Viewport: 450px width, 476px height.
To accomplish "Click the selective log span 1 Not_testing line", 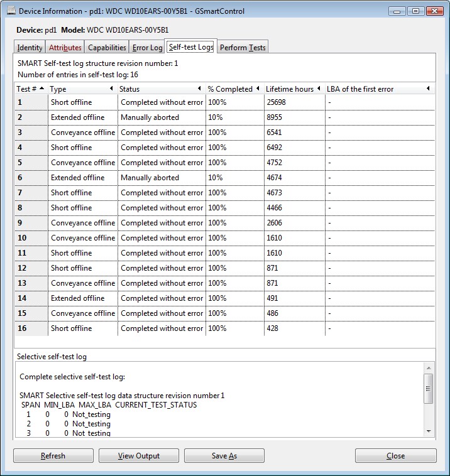I will point(69,414).
